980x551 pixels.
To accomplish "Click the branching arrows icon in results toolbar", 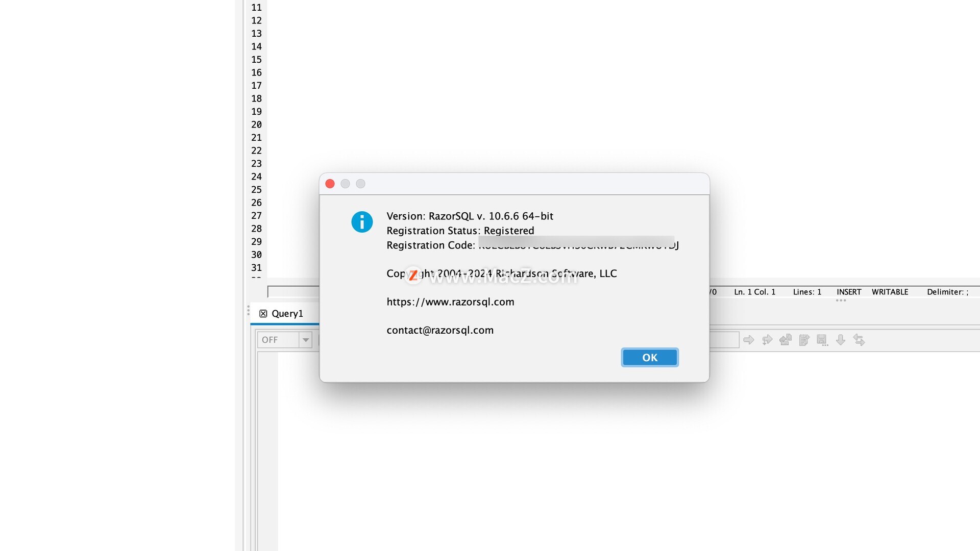I will point(767,340).
